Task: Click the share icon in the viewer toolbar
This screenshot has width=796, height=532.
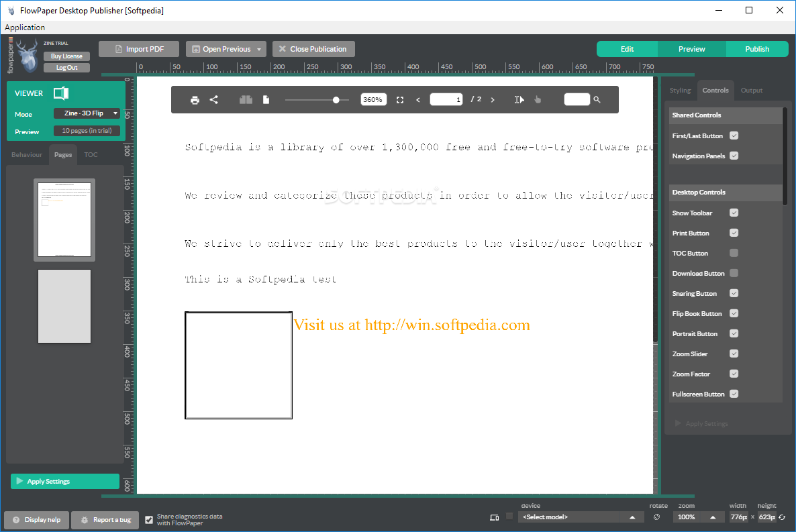Action: [x=213, y=99]
